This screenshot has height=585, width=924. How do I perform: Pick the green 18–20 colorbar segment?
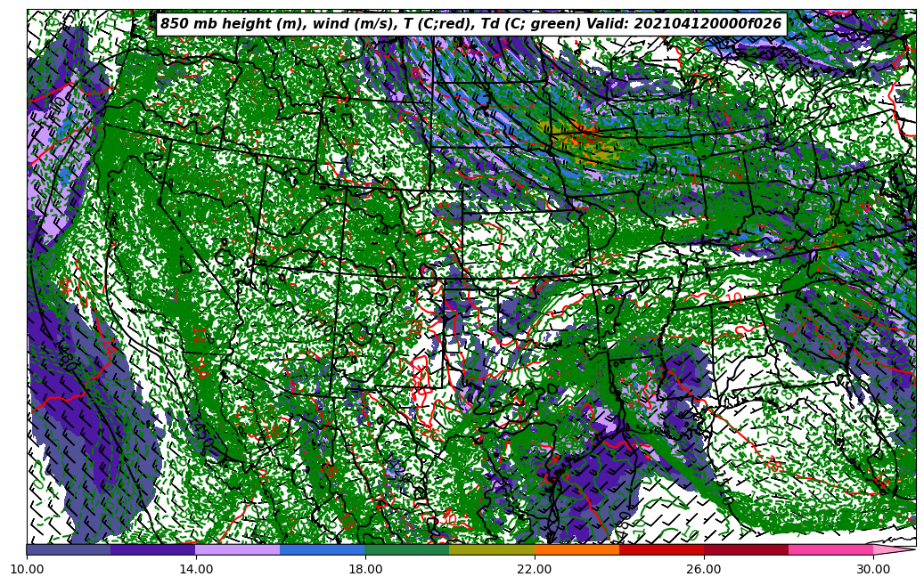407,549
